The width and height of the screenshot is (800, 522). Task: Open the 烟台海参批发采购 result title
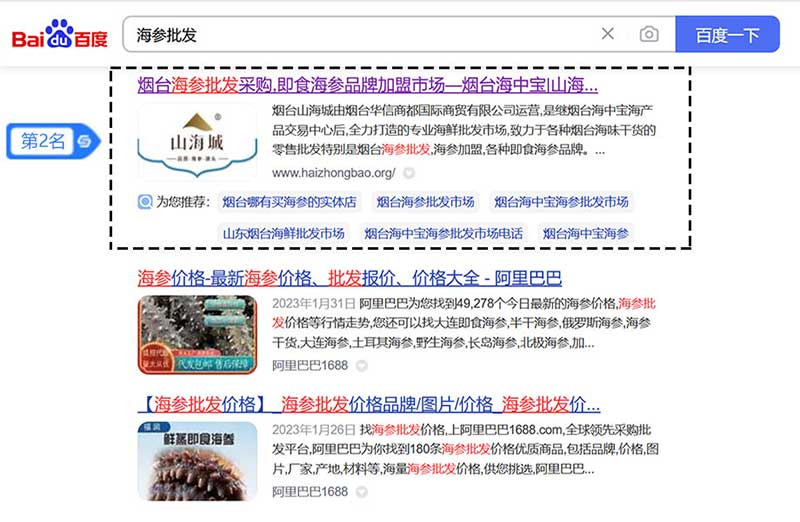point(367,84)
